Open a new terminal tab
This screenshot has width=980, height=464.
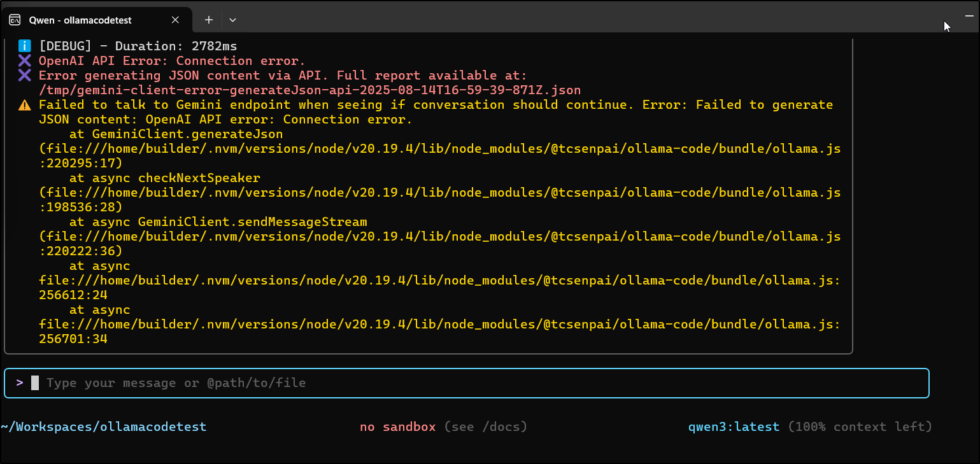[208, 20]
